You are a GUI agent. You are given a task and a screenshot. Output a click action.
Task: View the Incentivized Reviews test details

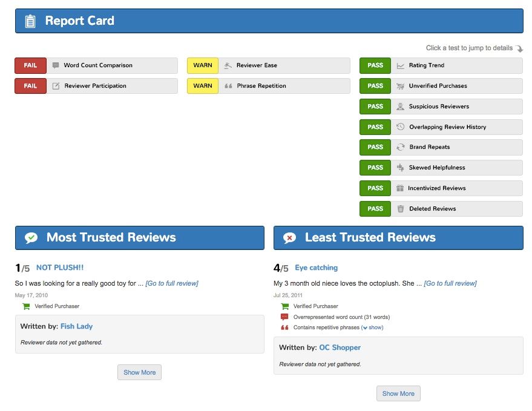(441, 188)
